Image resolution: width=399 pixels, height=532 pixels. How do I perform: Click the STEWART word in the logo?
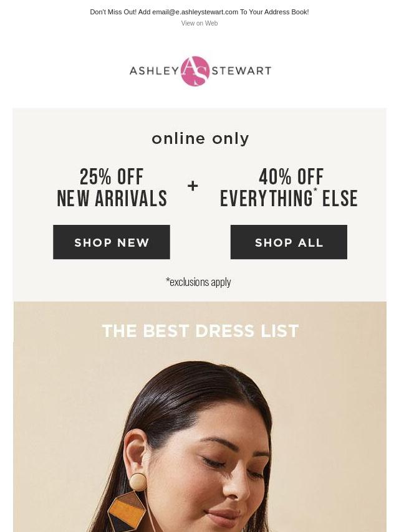click(x=241, y=71)
